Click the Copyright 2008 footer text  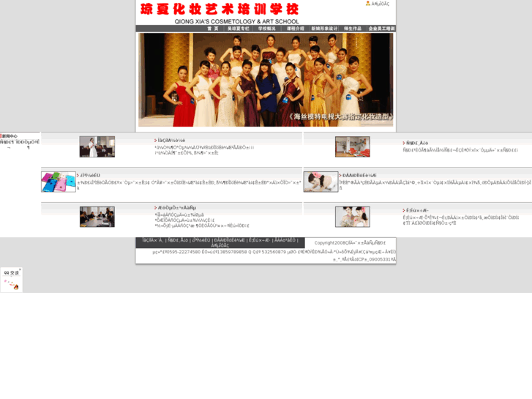(350, 243)
